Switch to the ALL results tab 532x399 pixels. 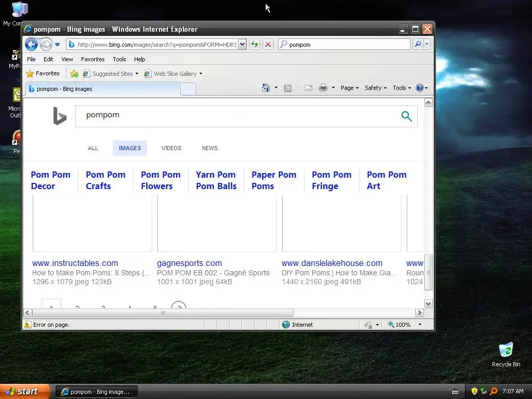[92, 148]
